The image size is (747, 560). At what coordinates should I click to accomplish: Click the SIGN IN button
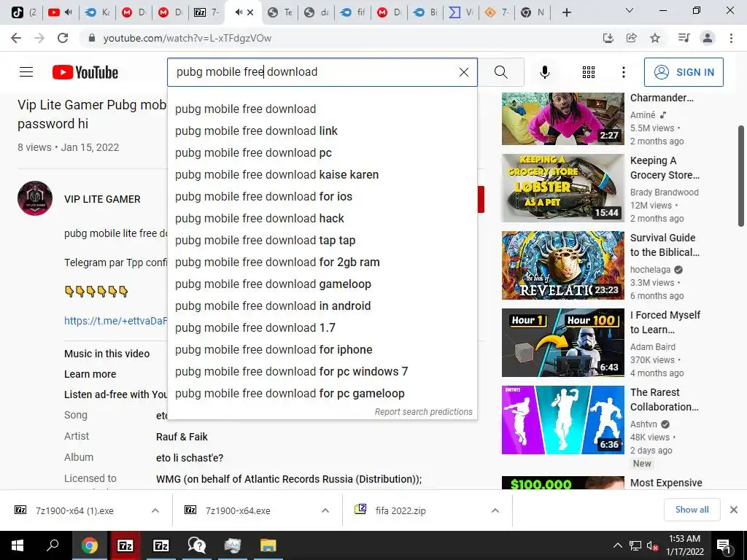[x=684, y=72]
